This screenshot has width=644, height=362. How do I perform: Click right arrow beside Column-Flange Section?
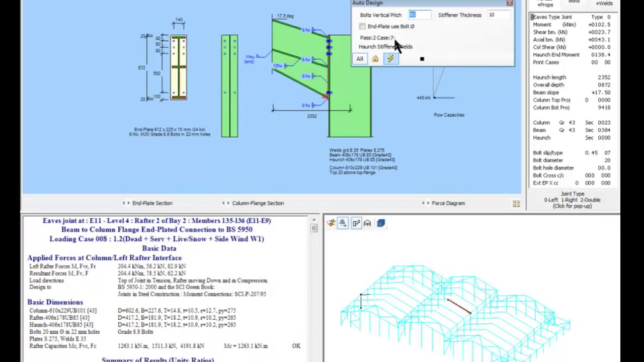coord(227,203)
